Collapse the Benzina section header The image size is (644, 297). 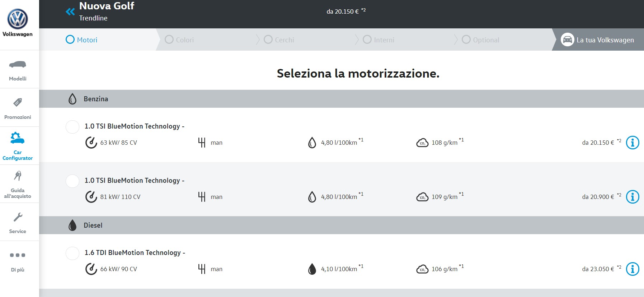pos(96,99)
